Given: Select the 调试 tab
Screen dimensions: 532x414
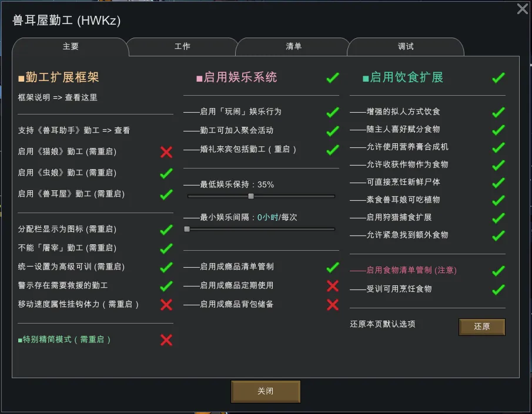Looking at the screenshot, I should (x=406, y=46).
